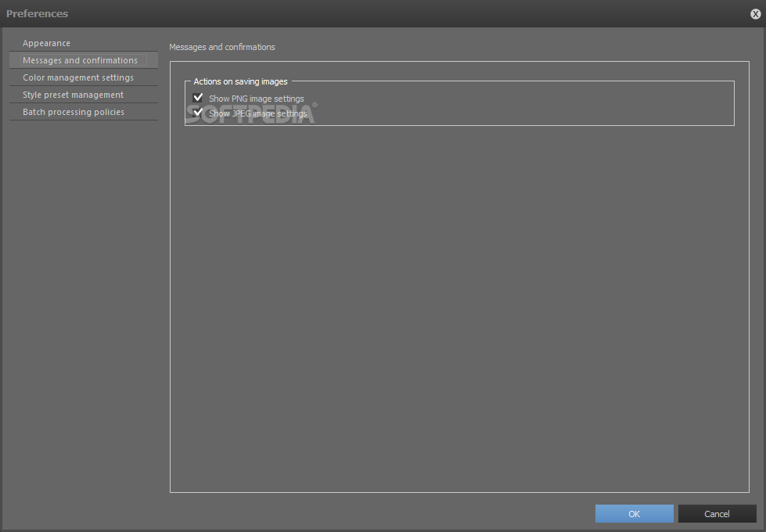Go to Style preset management
This screenshot has height=532, width=766.
84,95
